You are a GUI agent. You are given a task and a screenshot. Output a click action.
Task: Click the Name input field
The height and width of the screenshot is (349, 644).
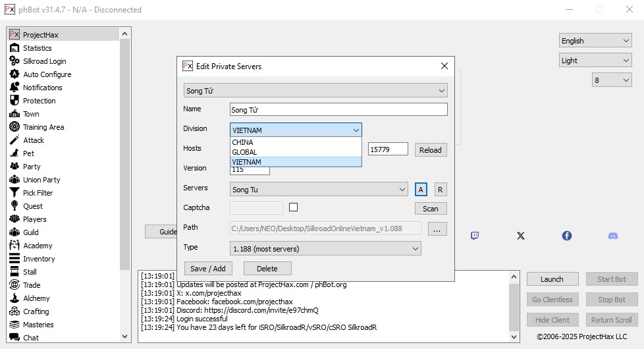point(338,109)
